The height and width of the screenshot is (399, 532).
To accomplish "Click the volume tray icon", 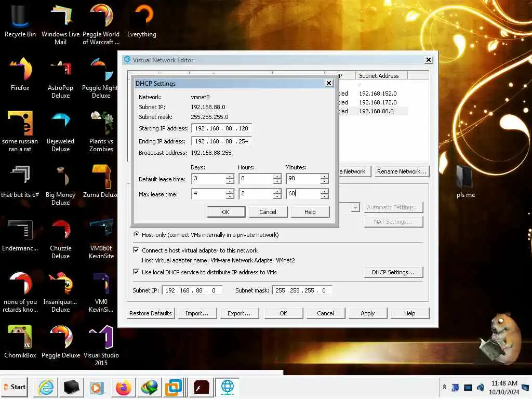I will coord(481,387).
